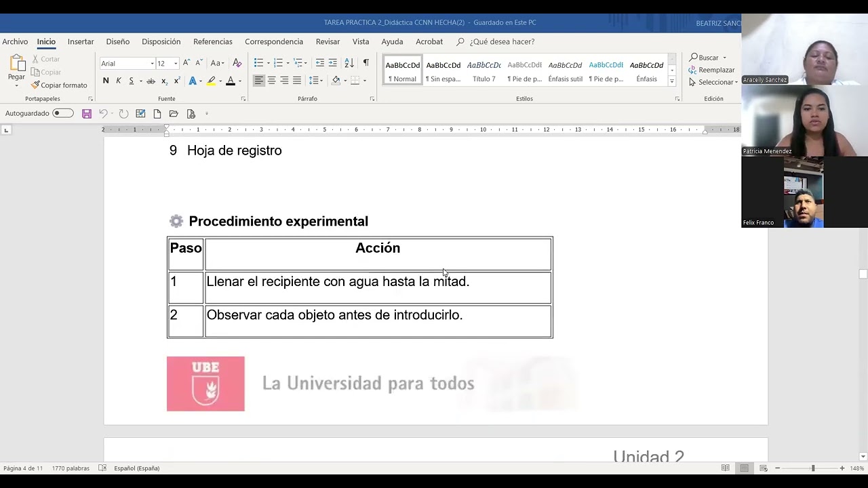868x488 pixels.
Task: Clear all formatting with eraser-A icon
Action: pyautogui.click(x=237, y=63)
